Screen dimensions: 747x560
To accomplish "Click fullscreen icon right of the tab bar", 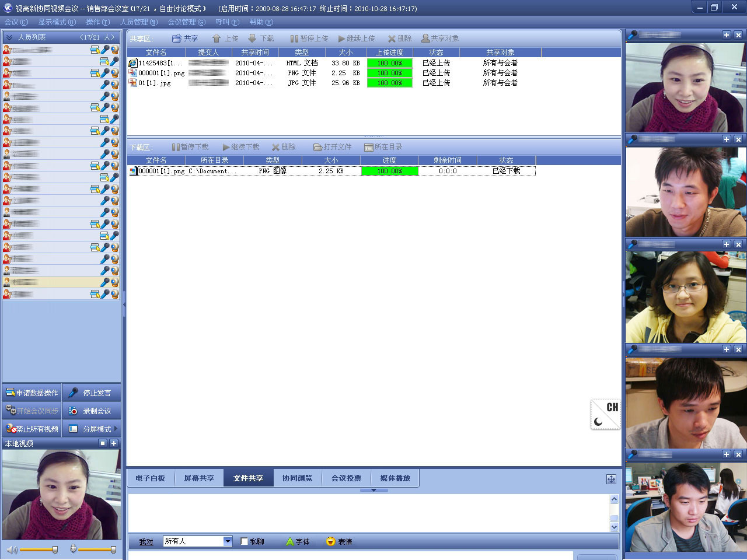I will pyautogui.click(x=611, y=479).
